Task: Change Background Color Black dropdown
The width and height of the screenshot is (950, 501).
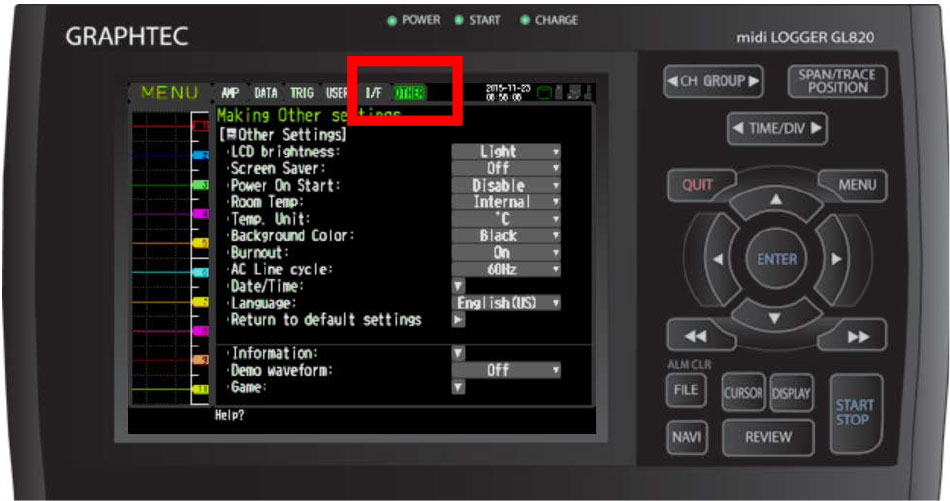Action: click(x=506, y=236)
